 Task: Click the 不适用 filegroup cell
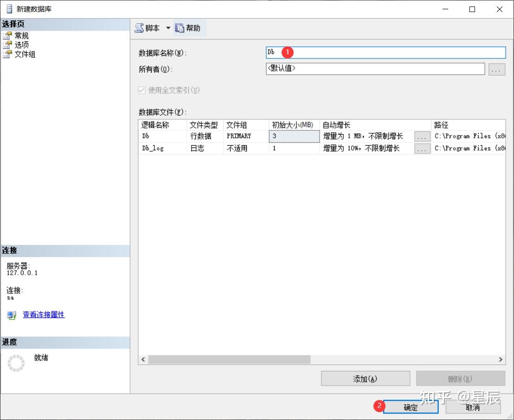click(246, 148)
